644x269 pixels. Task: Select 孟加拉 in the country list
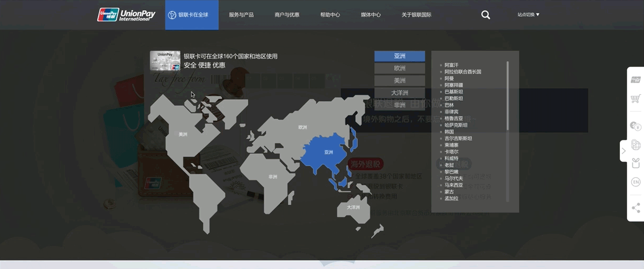click(452, 198)
